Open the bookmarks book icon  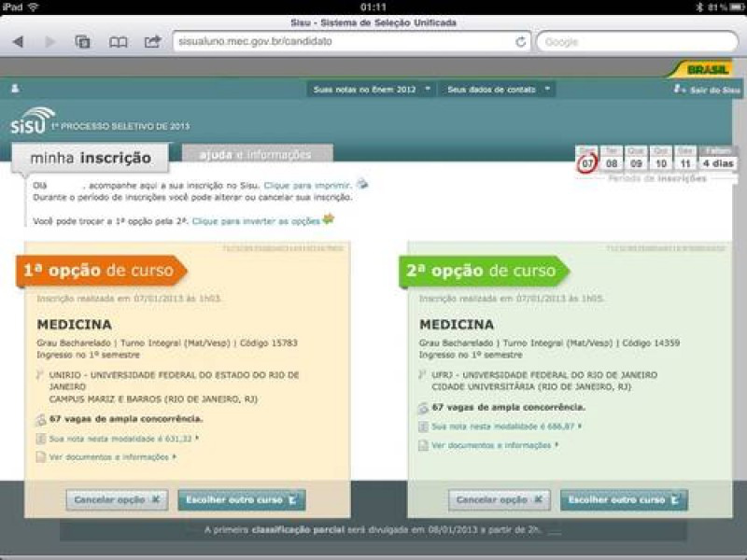(119, 42)
